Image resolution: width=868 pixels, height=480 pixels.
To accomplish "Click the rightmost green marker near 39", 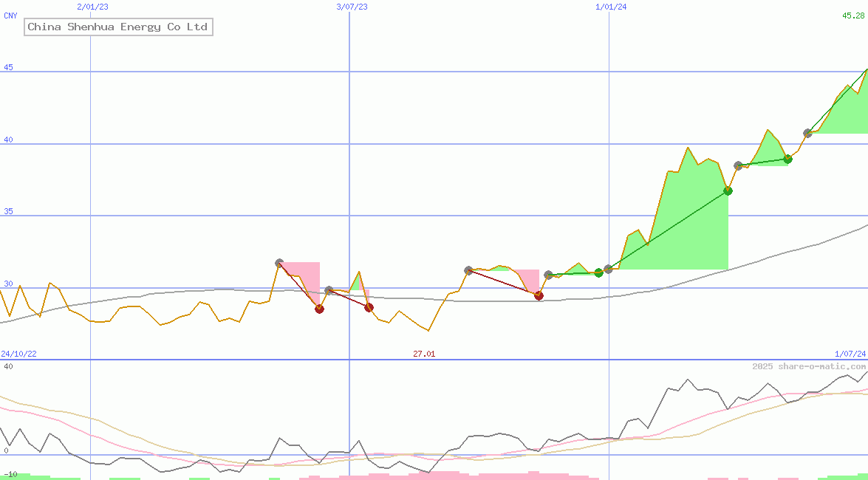I will click(787, 159).
